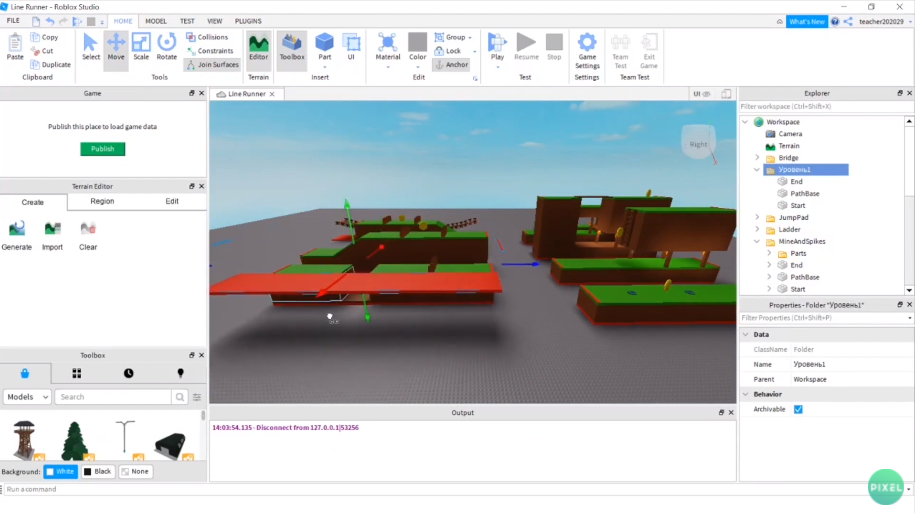The image size is (915, 513).
Task: Insert a new Part
Action: [x=324, y=47]
